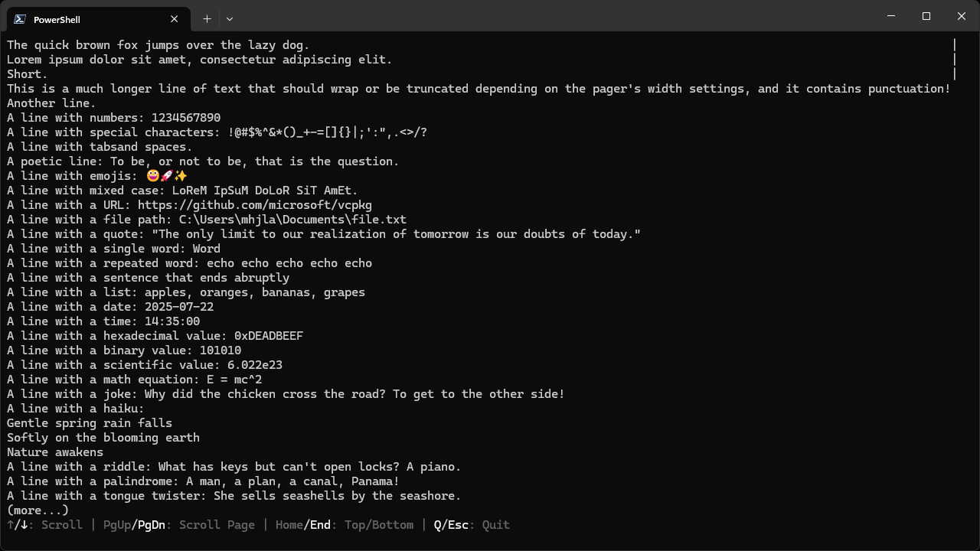Viewport: 980px width, 551px height.
Task: Click the (more...) pager prompt
Action: [38, 510]
